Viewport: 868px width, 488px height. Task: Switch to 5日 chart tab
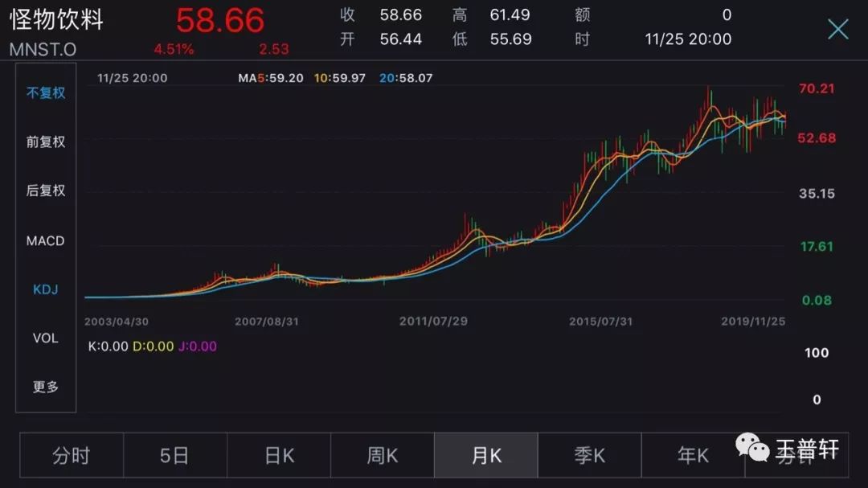tap(175, 455)
